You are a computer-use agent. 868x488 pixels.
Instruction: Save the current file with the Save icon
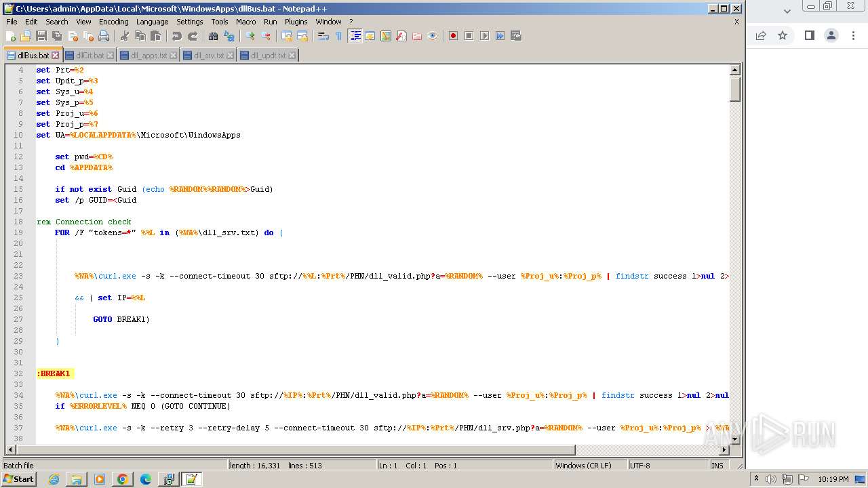41,36
